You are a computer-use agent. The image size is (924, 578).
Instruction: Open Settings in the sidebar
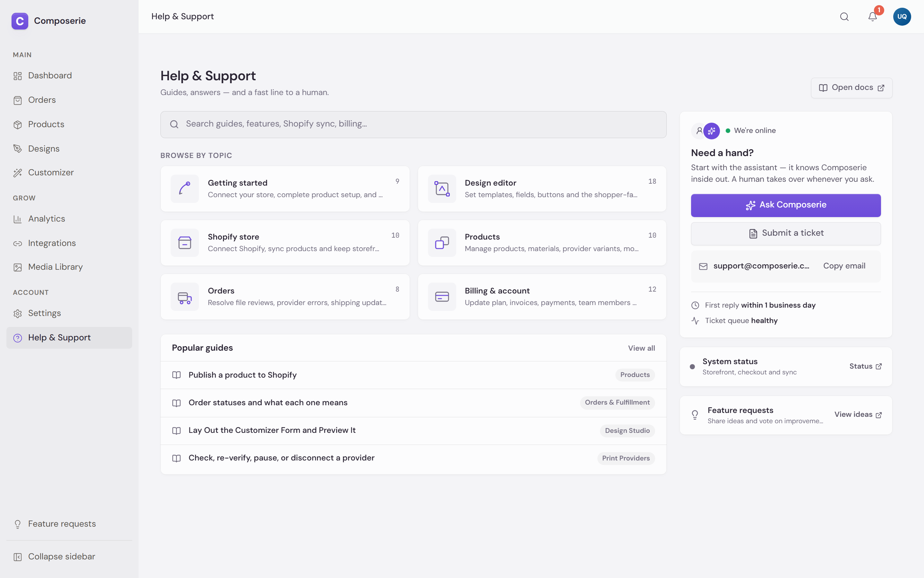[69, 313]
